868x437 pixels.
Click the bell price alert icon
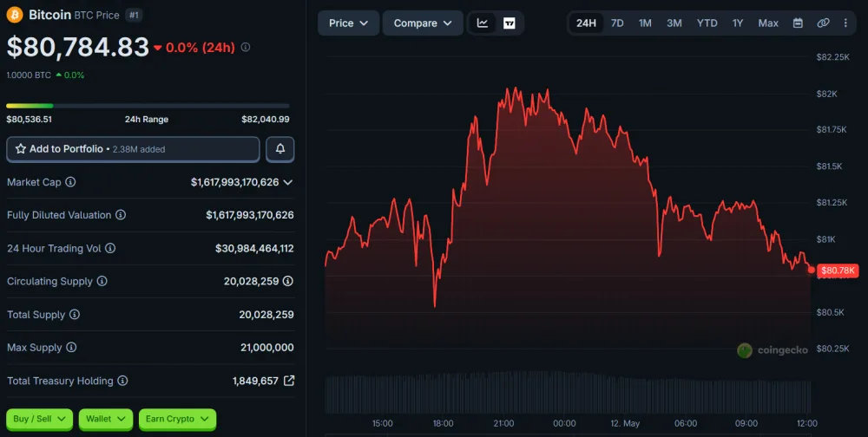[280, 149]
